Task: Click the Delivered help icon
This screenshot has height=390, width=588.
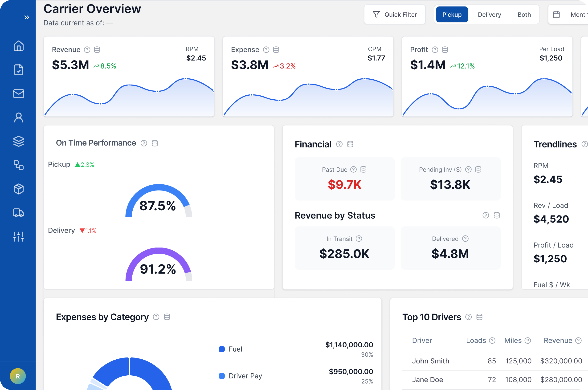Action: [465, 239]
